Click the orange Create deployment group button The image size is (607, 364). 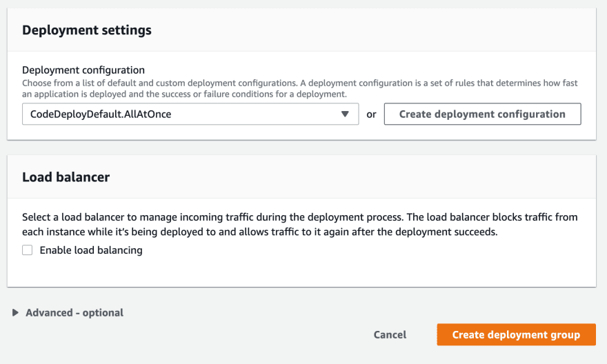[x=516, y=334]
